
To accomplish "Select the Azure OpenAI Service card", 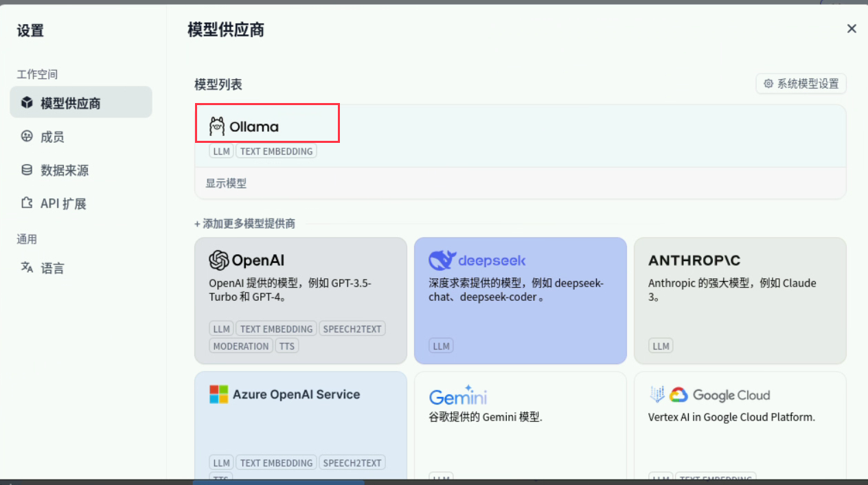I will pos(301,426).
